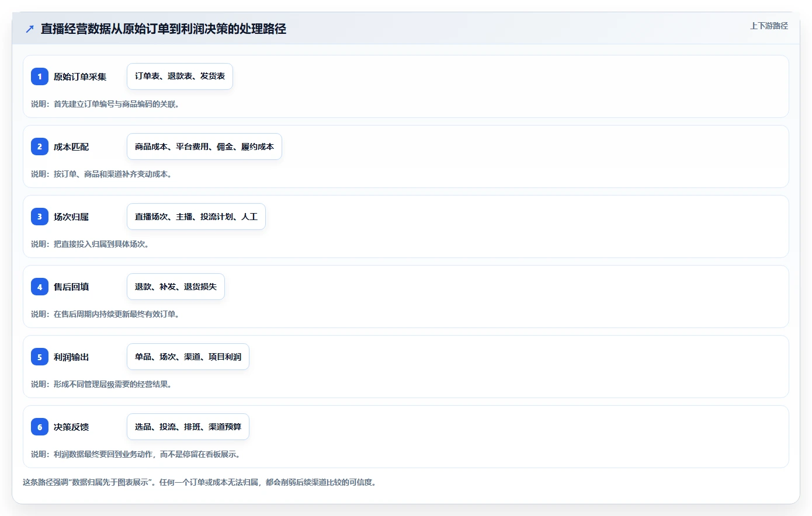Click the footer sentence 这条路径强调数据归属先于图表展示
Screen dimensions: 812x516
pos(200,482)
